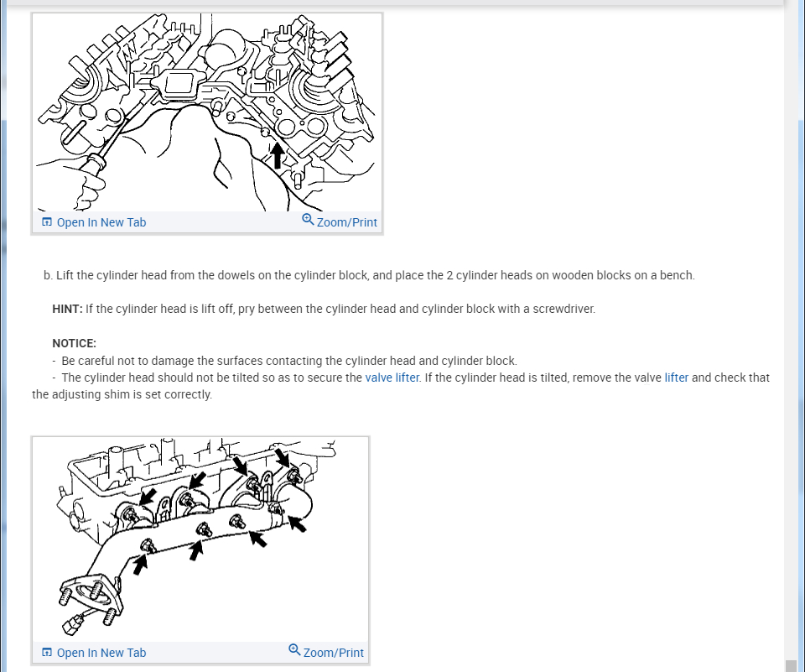Click the cylinder head screwdriver pry illustration
The image size is (805, 672).
(207, 112)
